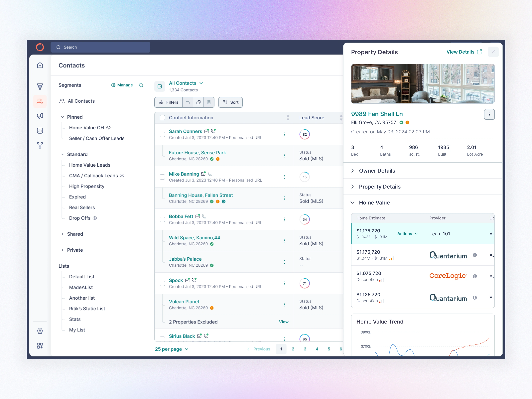Check the checkbox next to Bobba Fett
532x399 pixels.
162,219
